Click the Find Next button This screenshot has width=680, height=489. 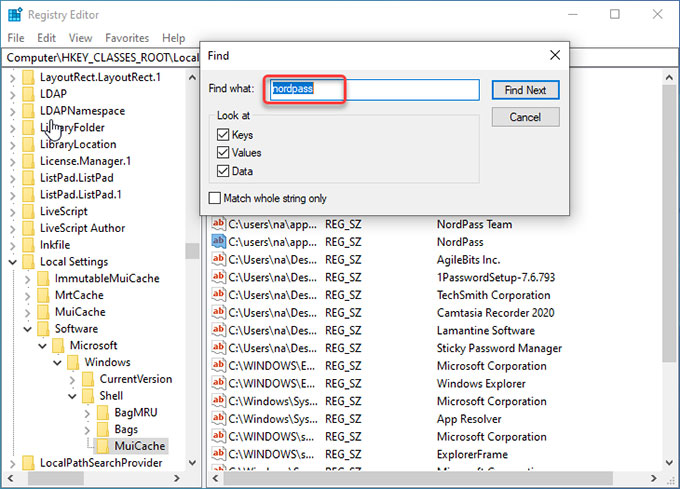[x=526, y=90]
